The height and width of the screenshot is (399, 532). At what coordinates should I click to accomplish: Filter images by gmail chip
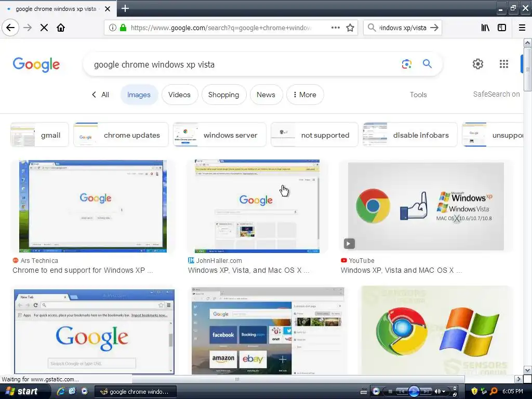point(39,135)
